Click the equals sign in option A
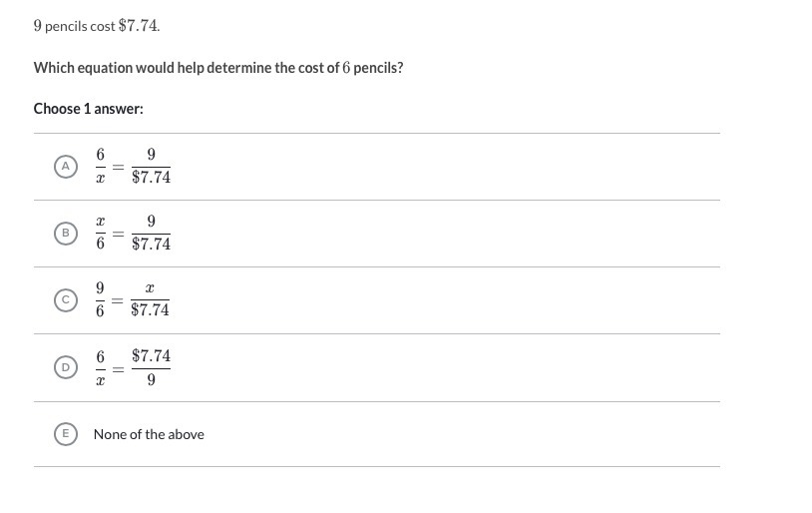The image size is (812, 513). click(118, 168)
